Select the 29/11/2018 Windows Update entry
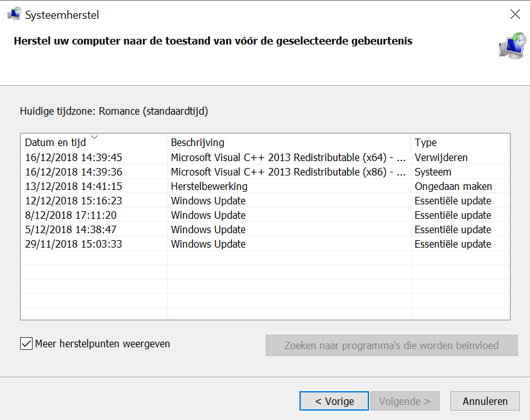Image resolution: width=530 pixels, height=420 pixels. 264,244
